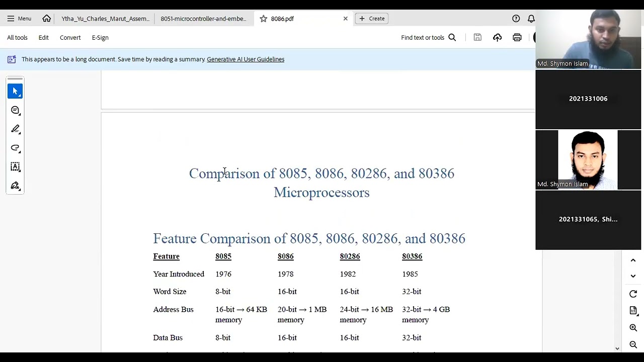This screenshot has width=644, height=362.
Task: Open the Help question mark icon
Action: [516, 19]
